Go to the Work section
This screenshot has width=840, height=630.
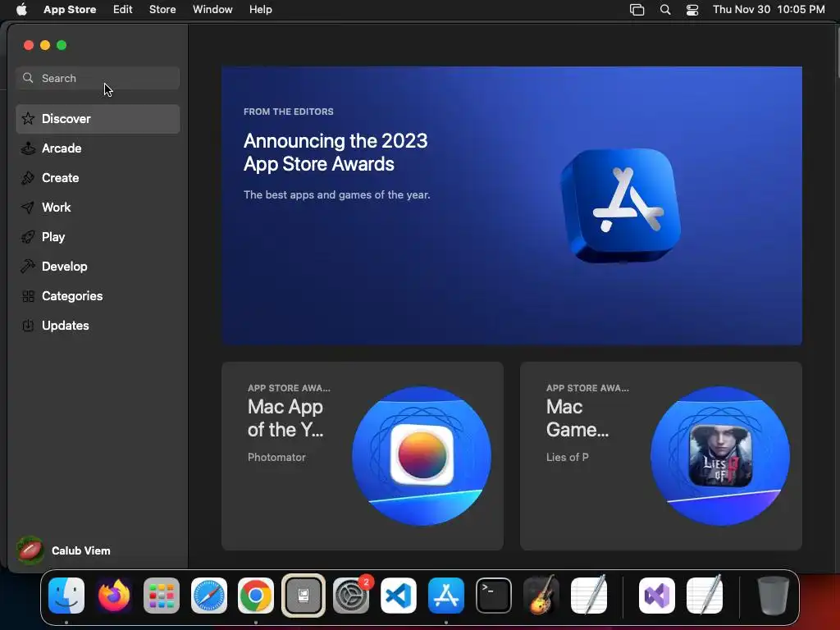coord(98,208)
